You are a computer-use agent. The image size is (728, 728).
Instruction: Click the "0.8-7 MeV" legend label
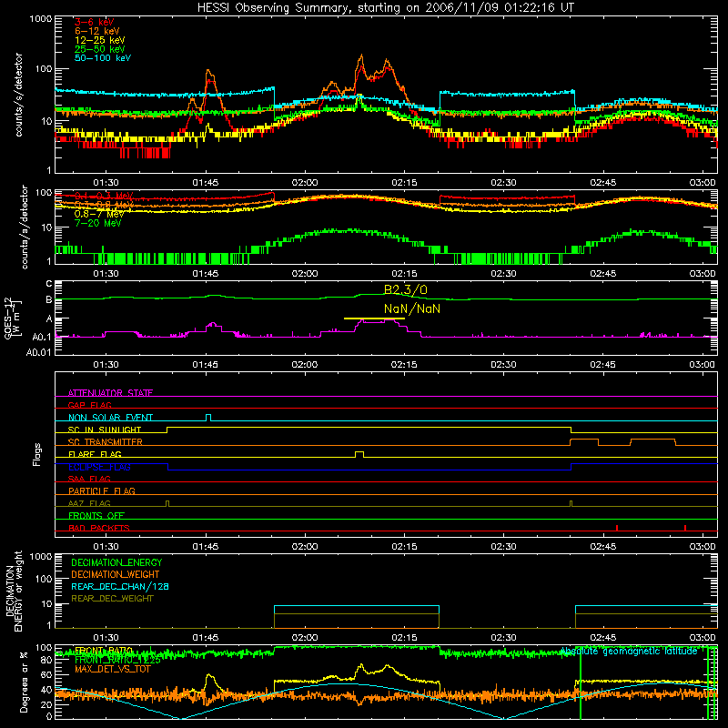(x=99, y=214)
